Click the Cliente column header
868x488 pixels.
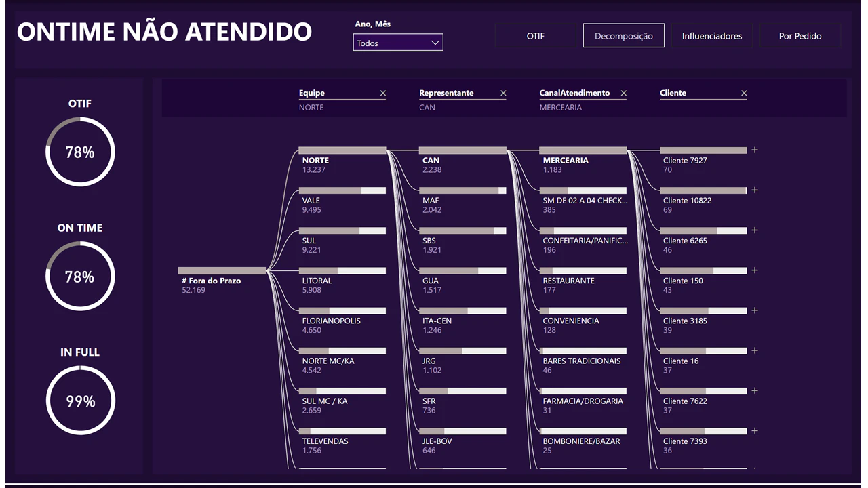tap(673, 93)
